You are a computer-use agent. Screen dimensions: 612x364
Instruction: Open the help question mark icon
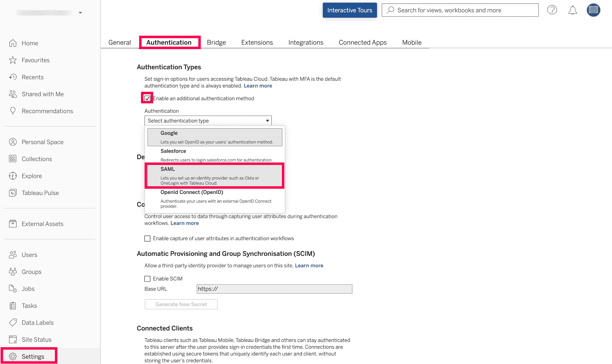click(552, 10)
